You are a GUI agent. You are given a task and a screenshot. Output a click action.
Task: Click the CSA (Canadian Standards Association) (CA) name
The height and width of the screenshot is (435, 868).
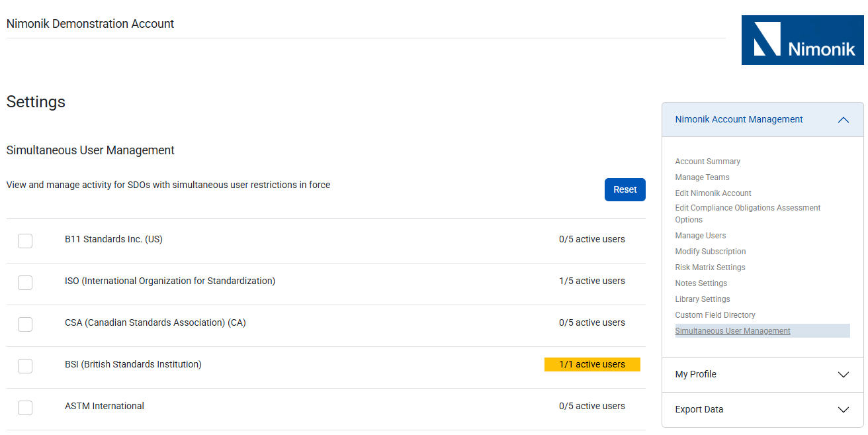155,322
